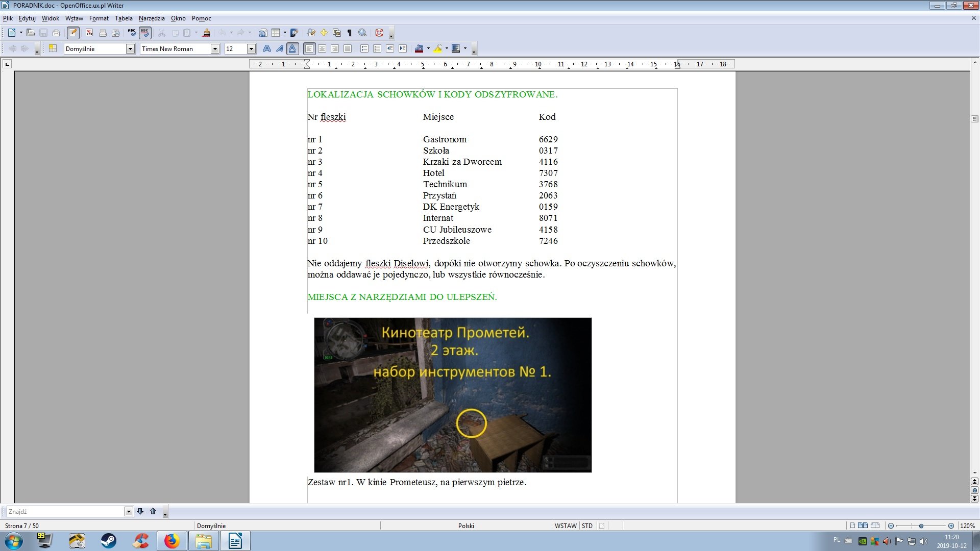Image resolution: width=980 pixels, height=551 pixels.
Task: Insert a hyperlink using toolbar icon
Action: tap(263, 33)
